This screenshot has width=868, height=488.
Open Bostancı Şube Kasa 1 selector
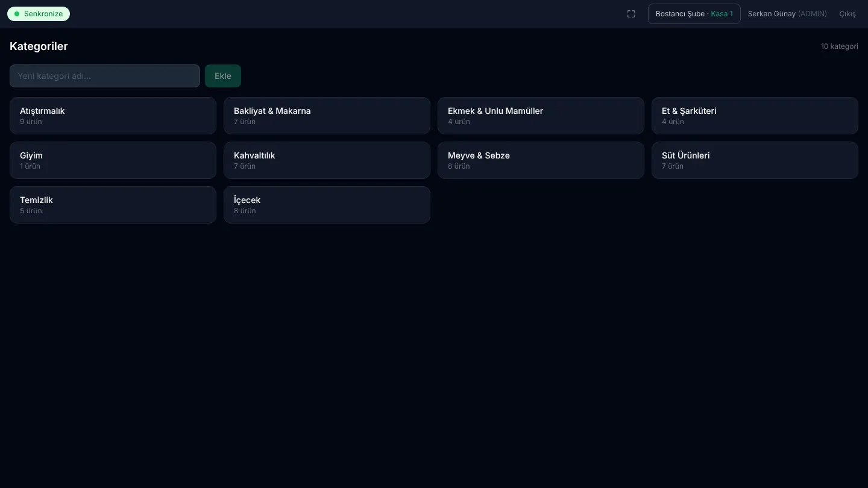694,14
